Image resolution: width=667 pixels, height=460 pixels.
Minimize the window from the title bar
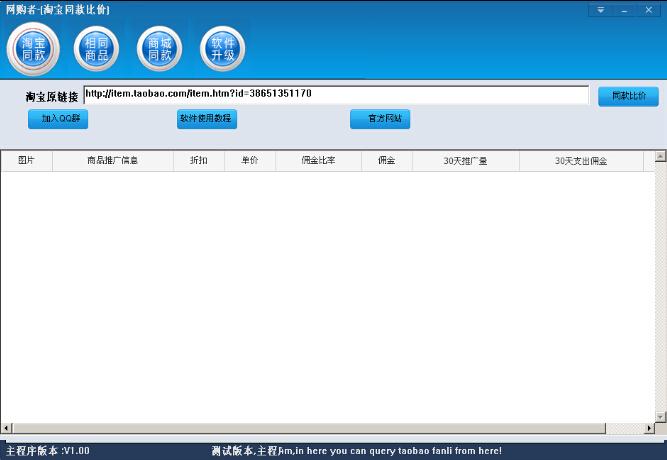pyautogui.click(x=624, y=10)
